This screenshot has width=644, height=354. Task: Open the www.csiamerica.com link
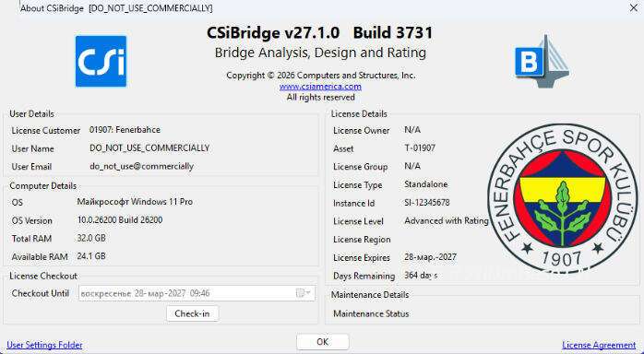click(320, 87)
